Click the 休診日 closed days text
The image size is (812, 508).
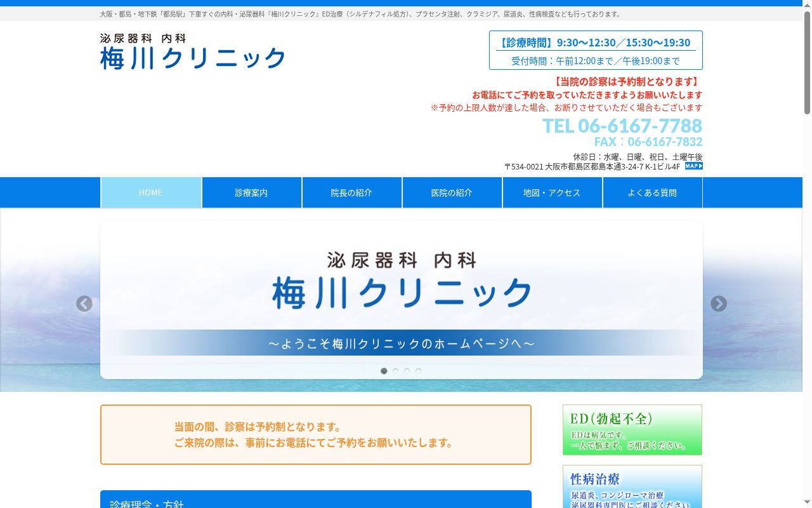638,156
